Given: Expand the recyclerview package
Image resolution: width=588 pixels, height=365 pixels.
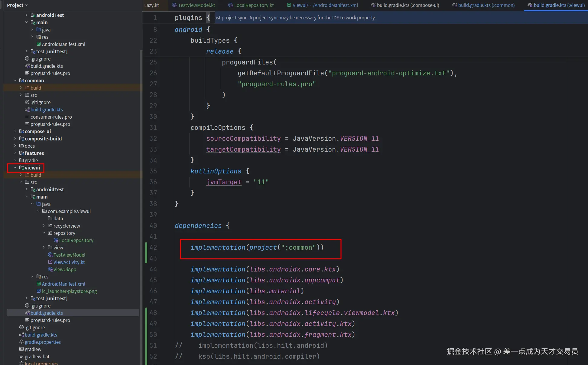Looking at the screenshot, I should pos(44,226).
